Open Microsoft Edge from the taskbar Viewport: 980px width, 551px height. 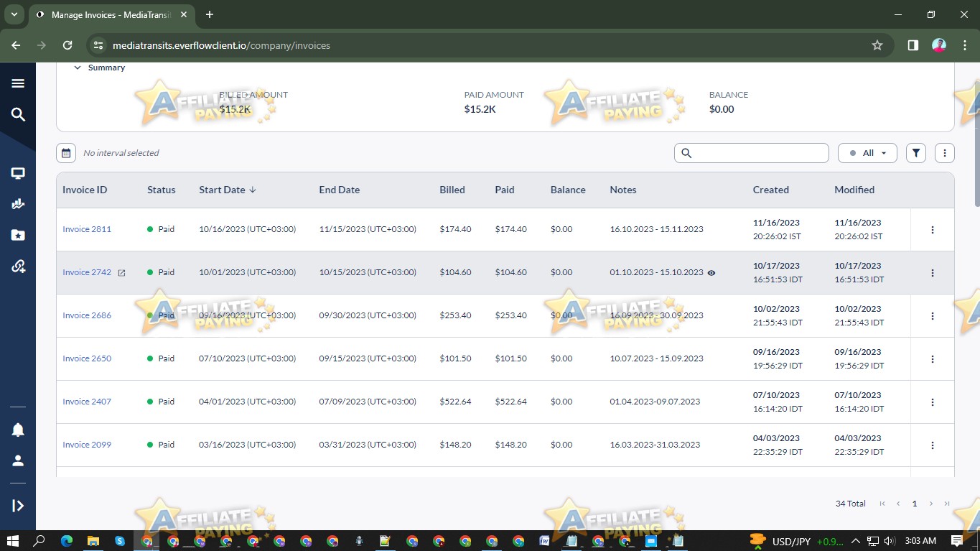(67, 540)
